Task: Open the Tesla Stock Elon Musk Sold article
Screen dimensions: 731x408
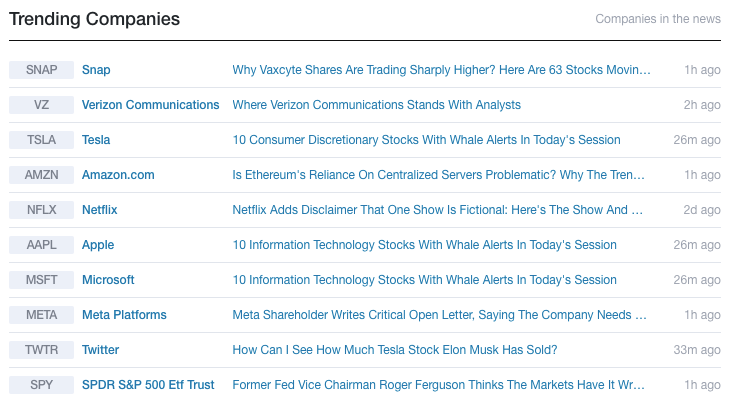Action: click(x=395, y=350)
